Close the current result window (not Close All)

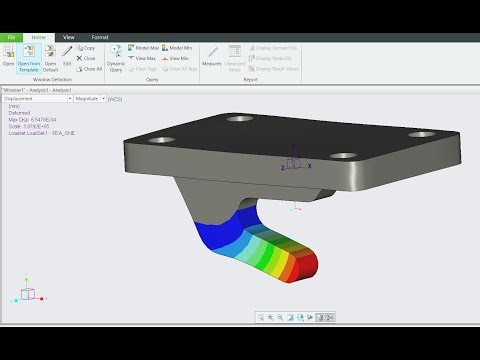[86, 58]
